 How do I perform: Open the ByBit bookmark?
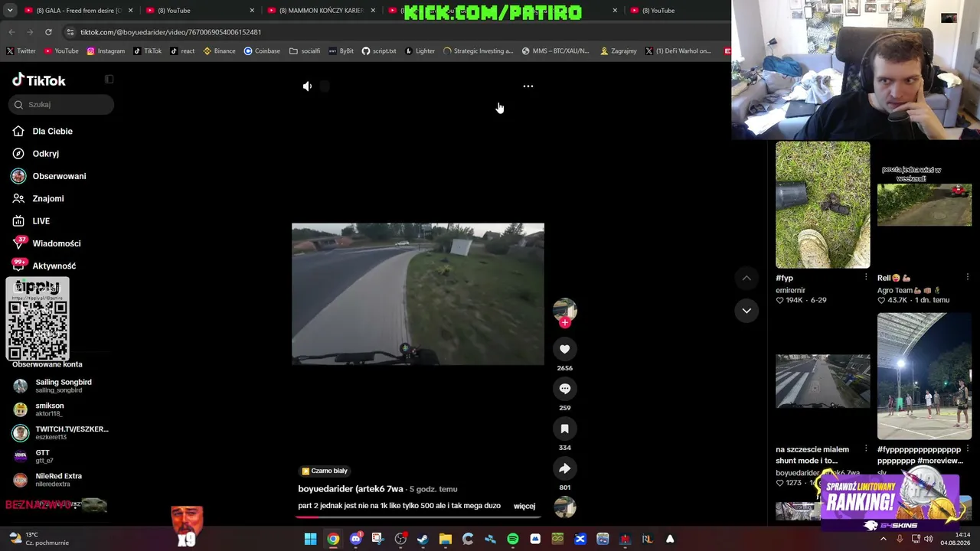pyautogui.click(x=341, y=51)
